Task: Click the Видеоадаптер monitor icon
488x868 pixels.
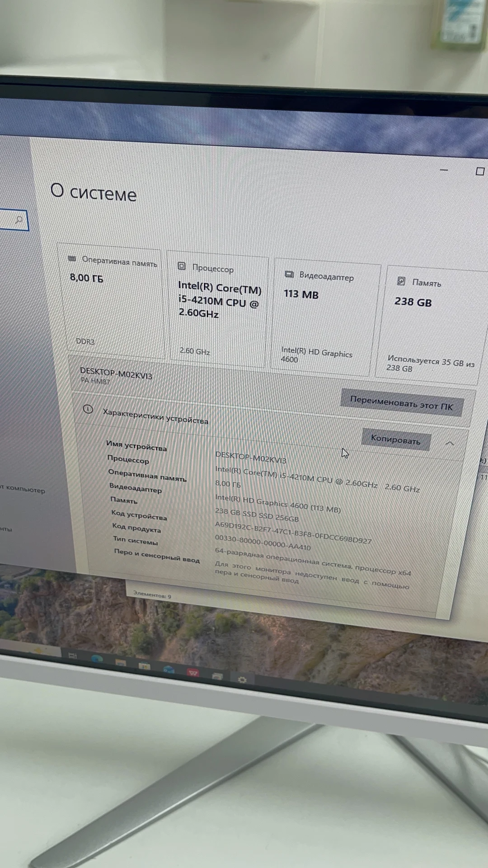Action: (x=289, y=274)
